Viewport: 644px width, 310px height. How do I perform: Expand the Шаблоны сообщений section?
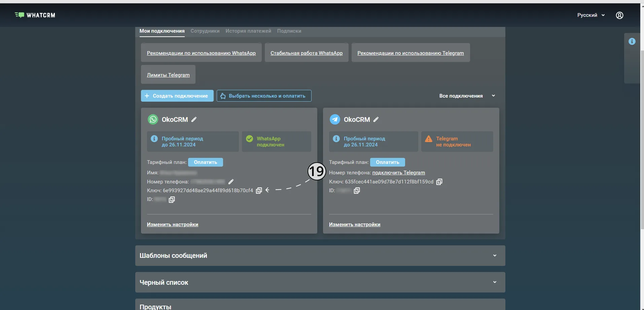pos(320,255)
